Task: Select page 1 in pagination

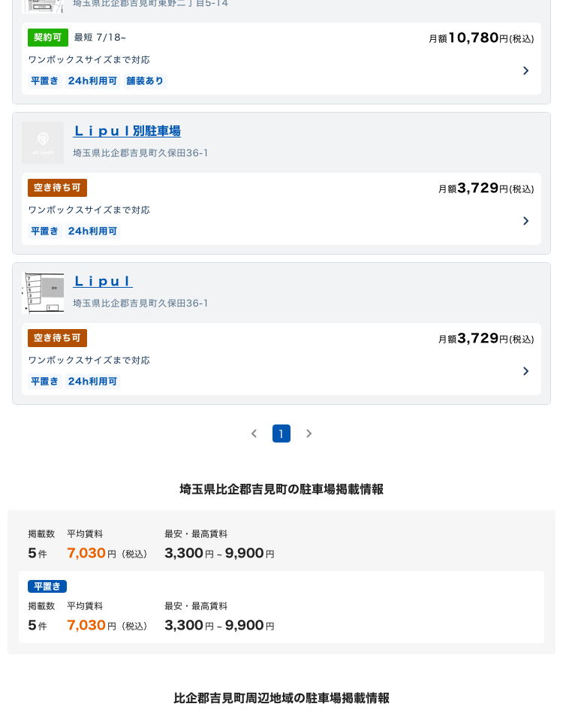Action: [x=281, y=433]
